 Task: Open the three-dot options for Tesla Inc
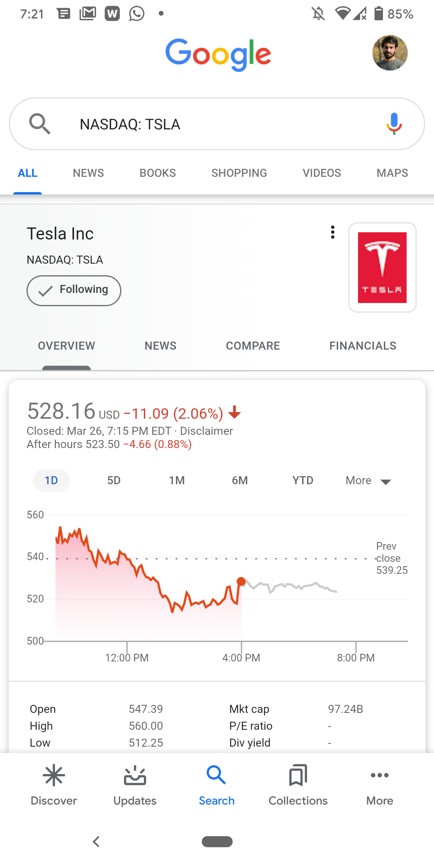click(x=333, y=232)
